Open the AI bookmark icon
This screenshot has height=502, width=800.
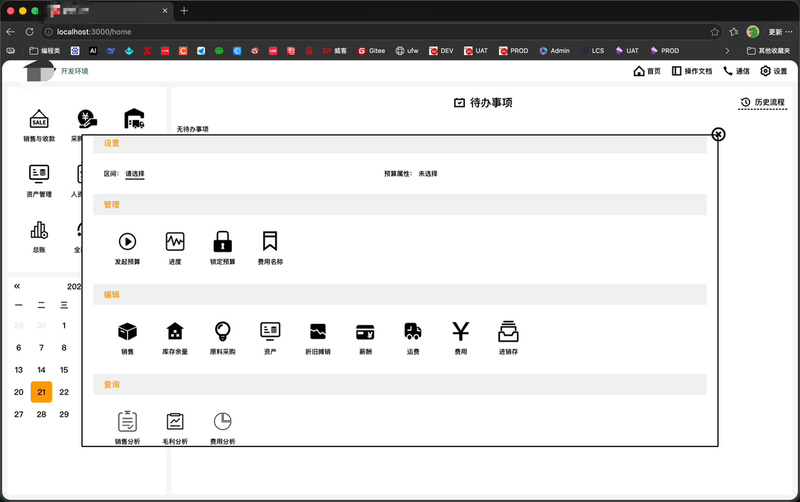pos(93,51)
